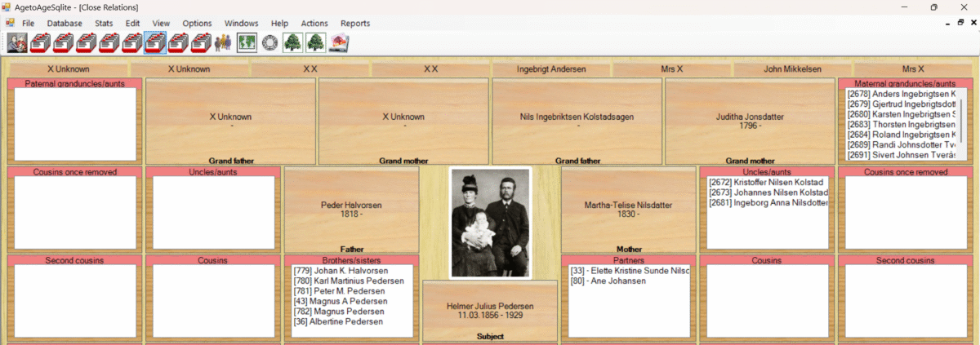Select sibling Johan K. Halvorsen

(x=341, y=271)
